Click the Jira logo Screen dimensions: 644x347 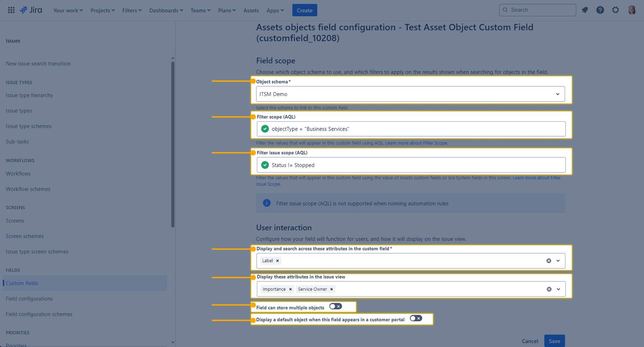(x=31, y=10)
